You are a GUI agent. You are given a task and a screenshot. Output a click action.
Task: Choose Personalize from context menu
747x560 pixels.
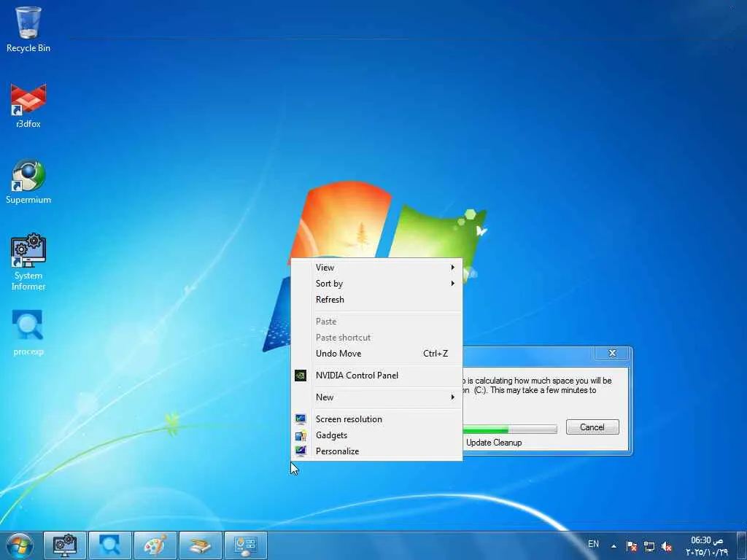(376, 451)
